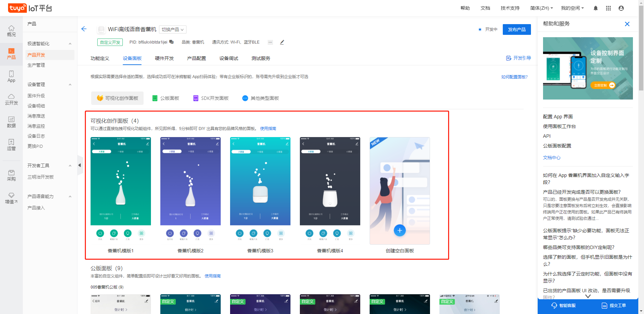Viewport: 644px width, 314px height.
Task: Open 使用指南 link under 可视化创作面板
Action: [x=268, y=128]
